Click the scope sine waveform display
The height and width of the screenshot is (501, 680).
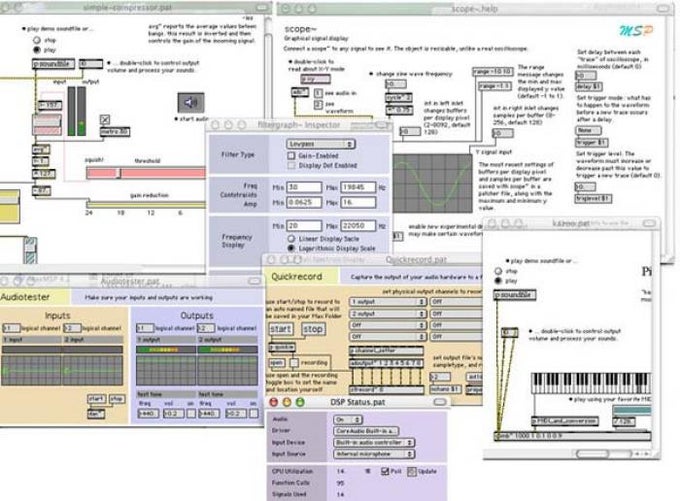click(432, 183)
